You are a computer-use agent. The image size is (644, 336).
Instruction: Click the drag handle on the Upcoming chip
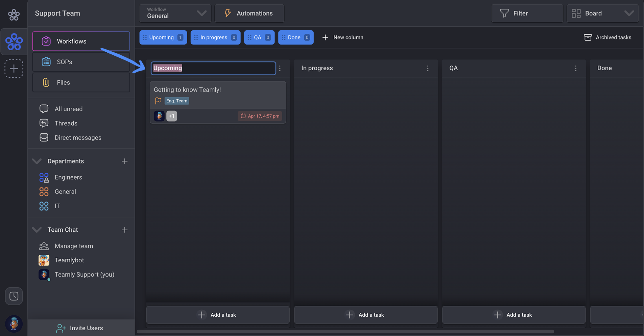[x=145, y=37]
